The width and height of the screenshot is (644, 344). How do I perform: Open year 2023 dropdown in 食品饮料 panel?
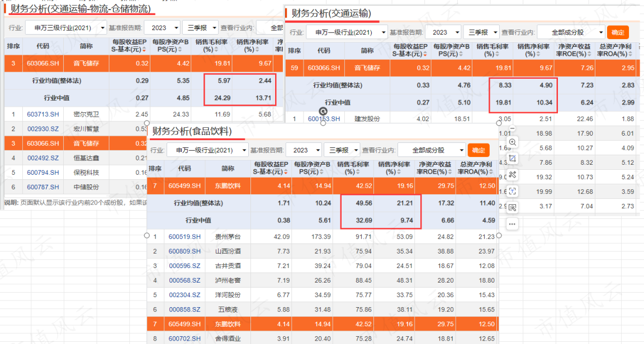pyautogui.click(x=304, y=150)
